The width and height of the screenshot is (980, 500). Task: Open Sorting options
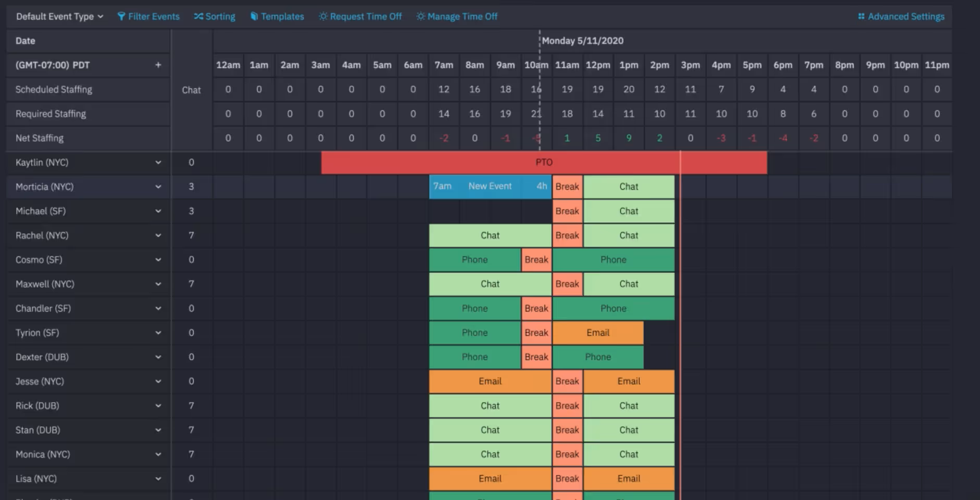click(x=215, y=17)
